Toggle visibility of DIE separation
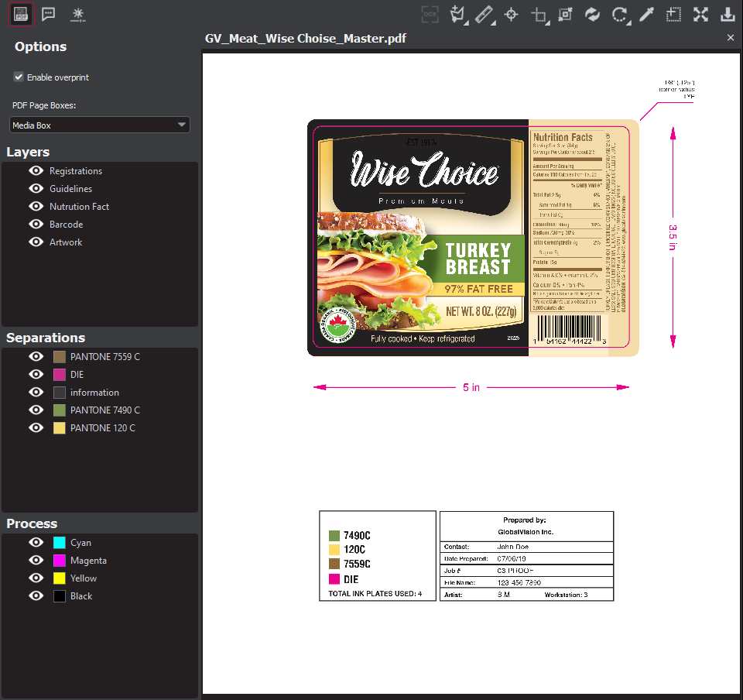Screen dimensions: 743x700 click(x=36, y=375)
